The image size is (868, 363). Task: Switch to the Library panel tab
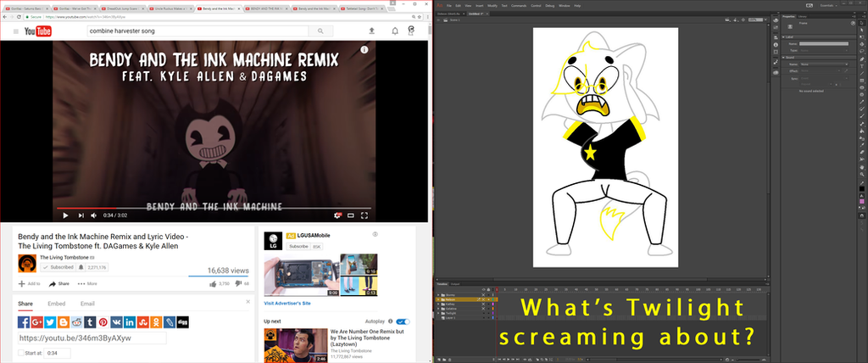(802, 16)
